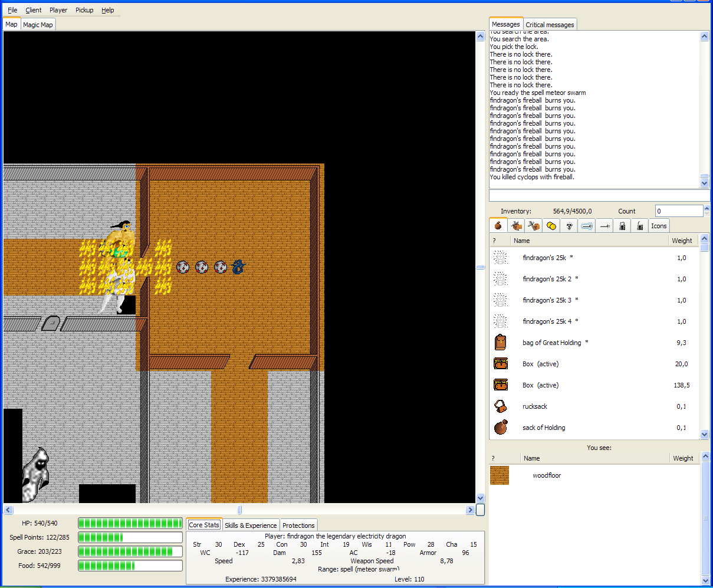This screenshot has height=588, width=713.
Task: Click the command input field below messages
Action: coord(599,196)
